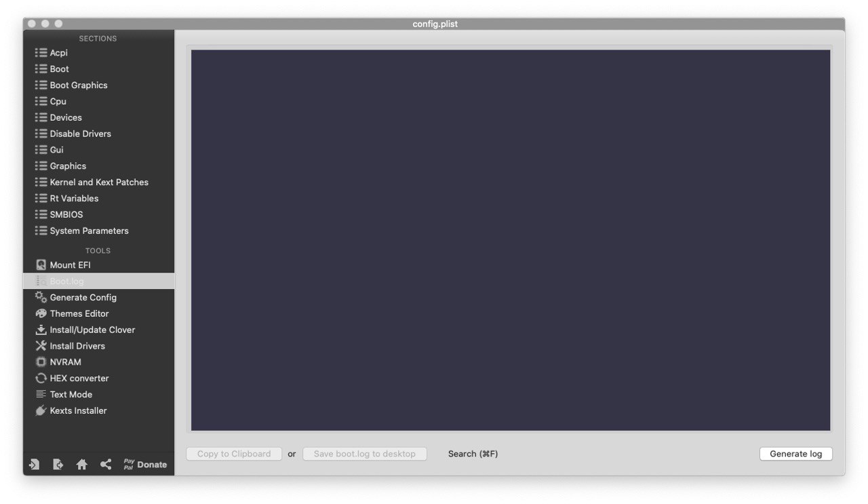868x504 pixels.
Task: Go to the Cpu section
Action: (98, 102)
